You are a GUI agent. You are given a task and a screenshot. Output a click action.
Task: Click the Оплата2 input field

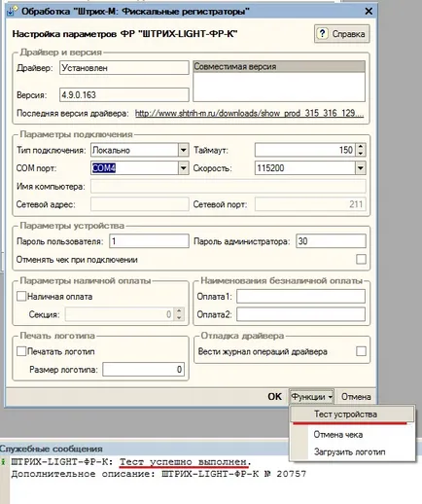click(300, 314)
